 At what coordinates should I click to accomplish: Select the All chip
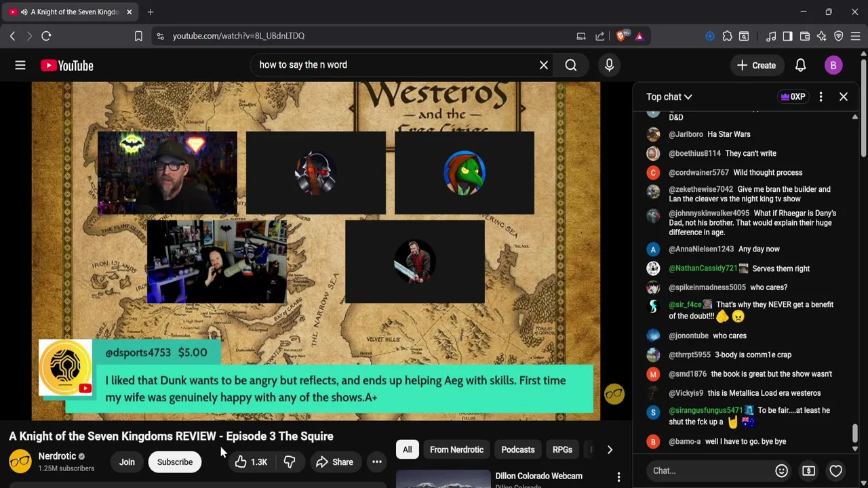click(407, 449)
